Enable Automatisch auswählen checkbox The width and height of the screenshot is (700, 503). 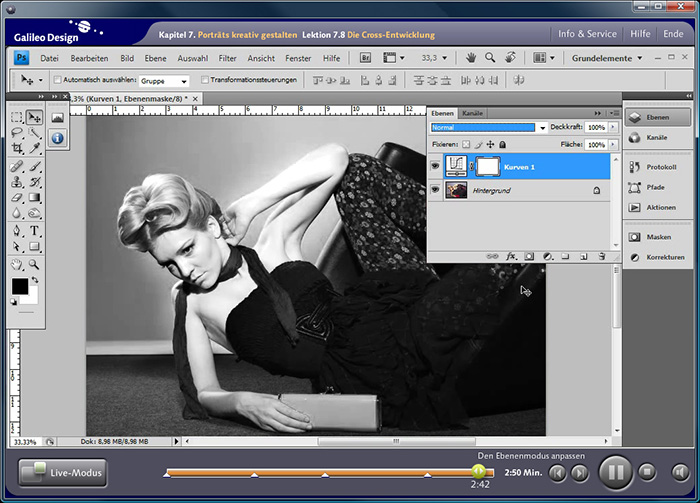tap(57, 80)
